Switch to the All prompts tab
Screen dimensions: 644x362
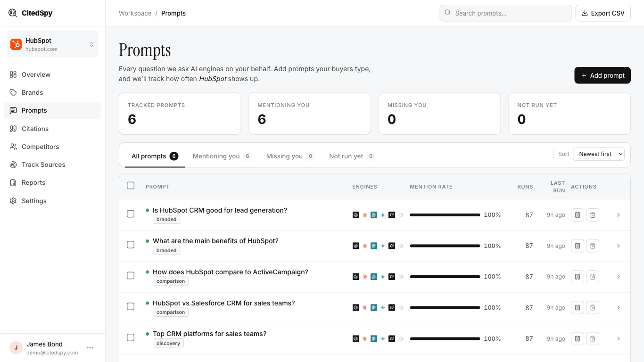[155, 156]
